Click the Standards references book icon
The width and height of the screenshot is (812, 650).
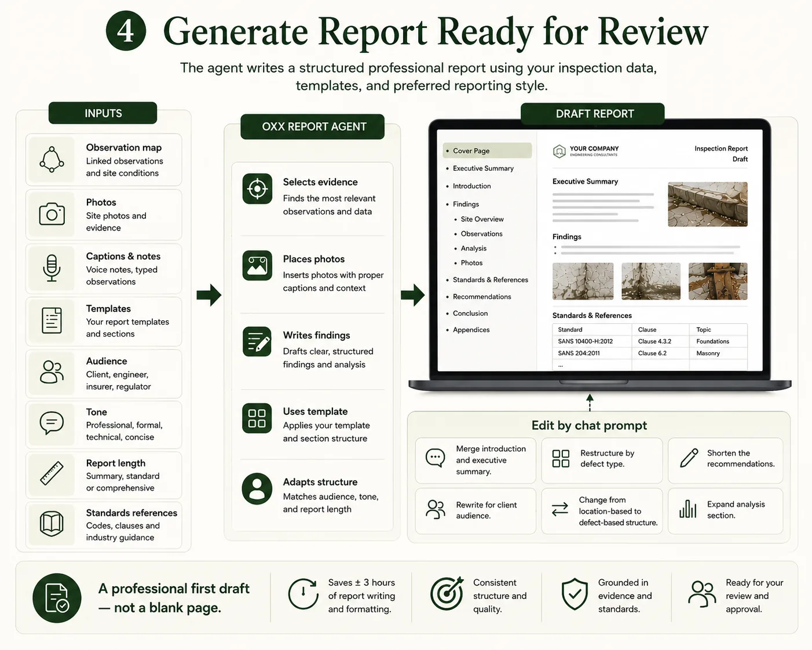point(52,524)
